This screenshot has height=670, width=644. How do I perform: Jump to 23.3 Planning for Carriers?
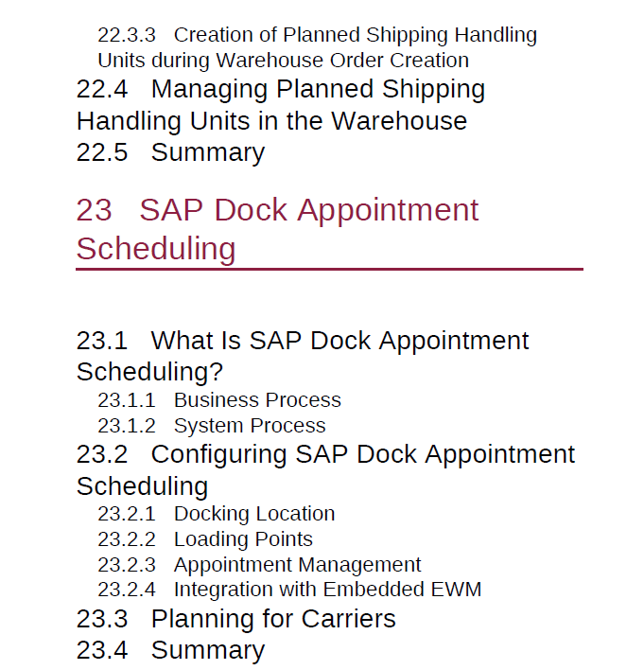(x=236, y=618)
